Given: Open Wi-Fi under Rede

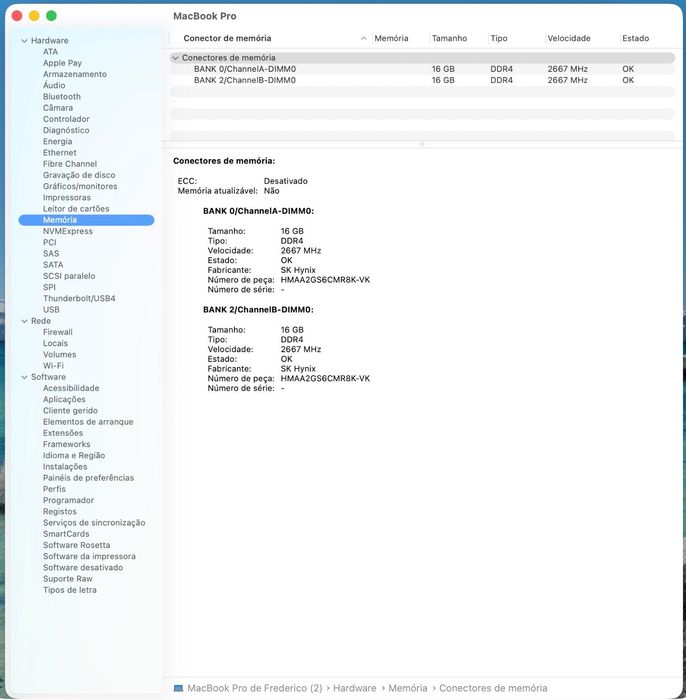Looking at the screenshot, I should point(53,366).
